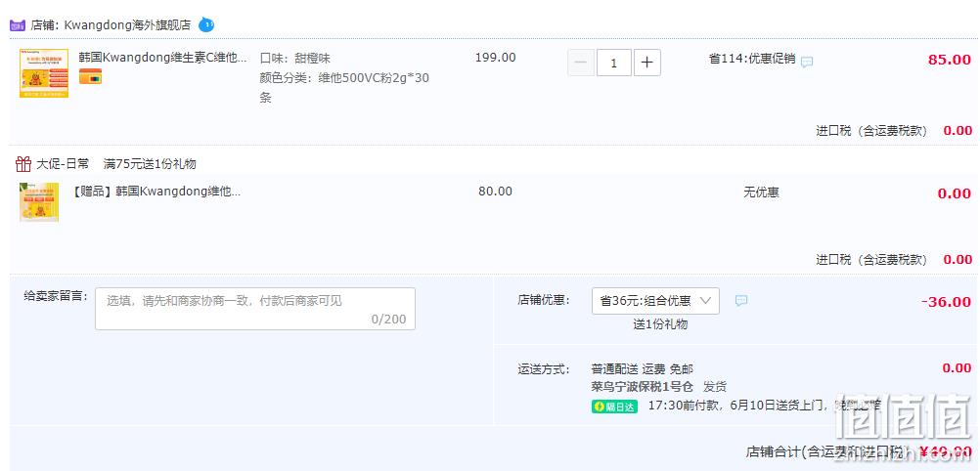Viewport: 980px width, 471px height.
Task: Click the 菜鸟宁波保税1号仓 warehouse text
Action: click(x=642, y=387)
